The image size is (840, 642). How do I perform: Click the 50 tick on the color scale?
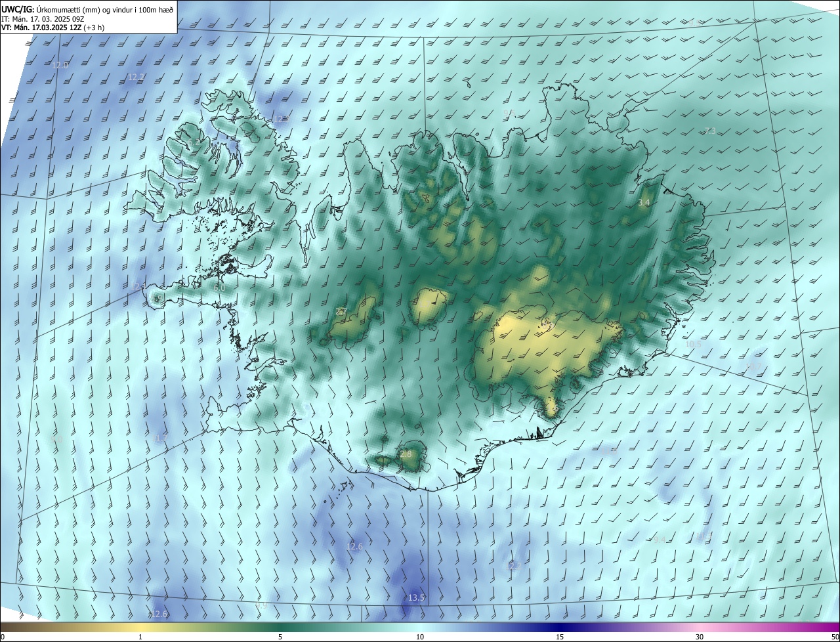coord(835,637)
